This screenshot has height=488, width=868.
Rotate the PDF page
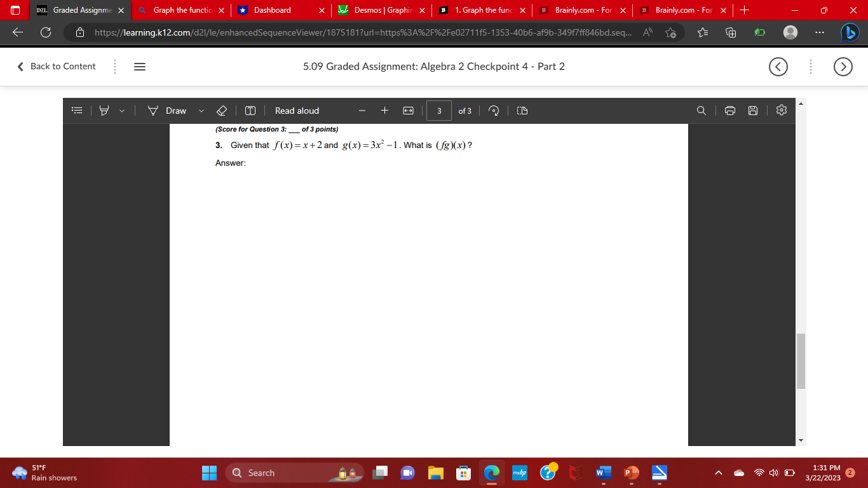pos(494,111)
